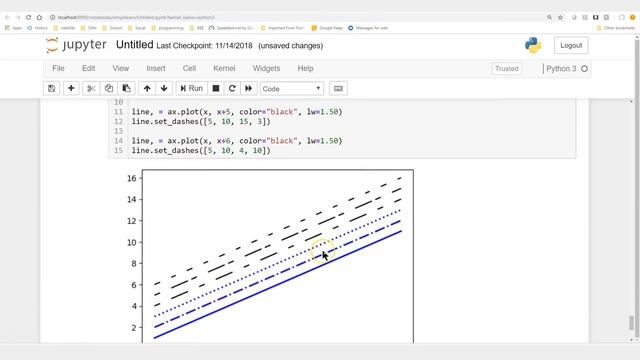
Task: Open the Social bookmarks folder
Action: click(137, 28)
